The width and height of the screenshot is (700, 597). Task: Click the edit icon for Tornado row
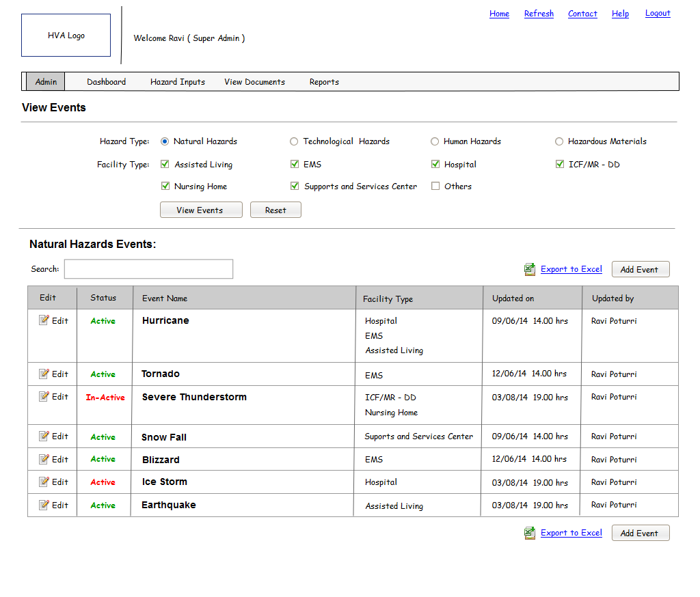coord(44,374)
